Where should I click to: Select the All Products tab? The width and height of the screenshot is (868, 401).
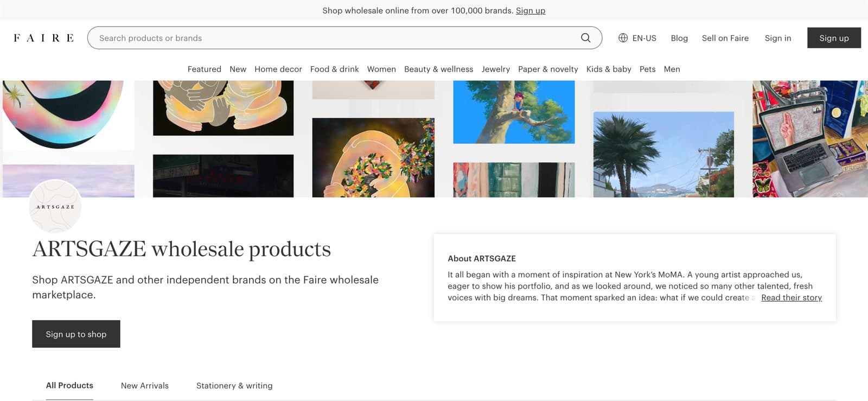(x=69, y=385)
